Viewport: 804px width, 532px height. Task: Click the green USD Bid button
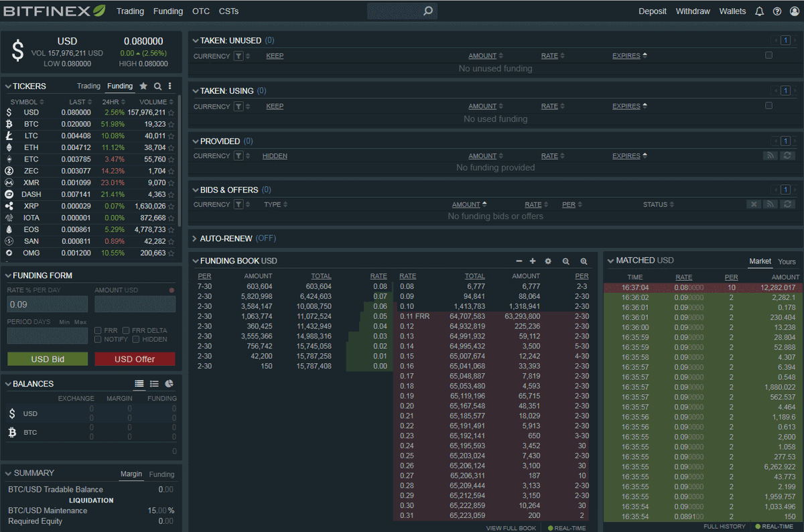click(x=48, y=359)
